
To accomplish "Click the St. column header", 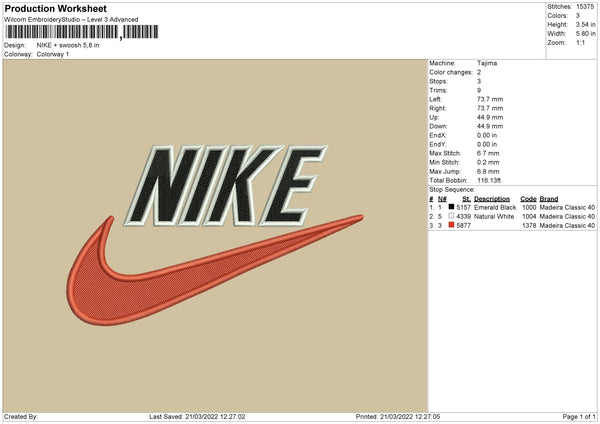I will (x=466, y=199).
